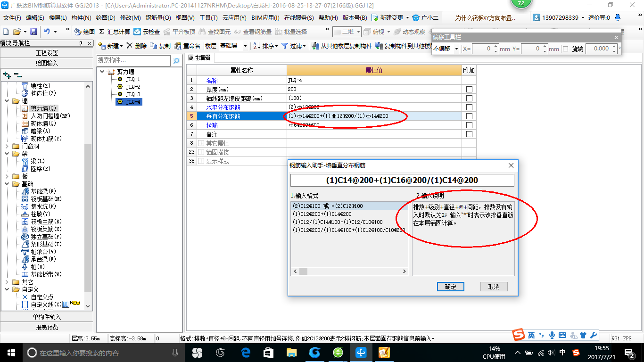Click the undo arrow icon
644x362 pixels.
pyautogui.click(x=47, y=32)
